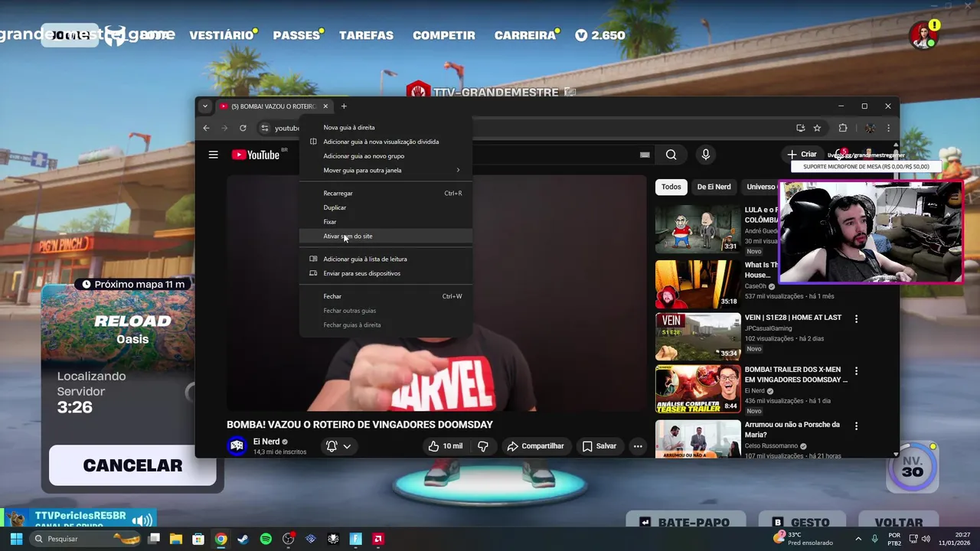Choose Ativar som do site
Viewport: 980px width, 551px height.
pos(386,236)
